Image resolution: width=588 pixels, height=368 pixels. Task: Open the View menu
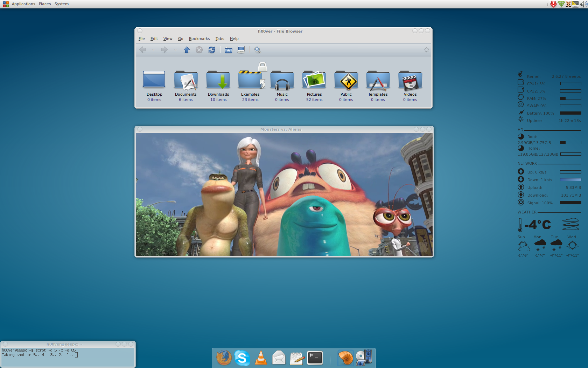coord(168,39)
